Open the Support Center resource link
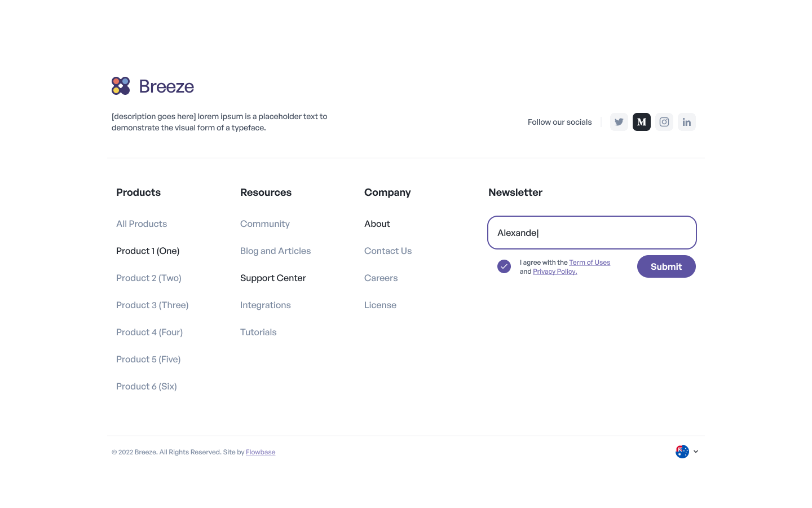 tap(273, 278)
